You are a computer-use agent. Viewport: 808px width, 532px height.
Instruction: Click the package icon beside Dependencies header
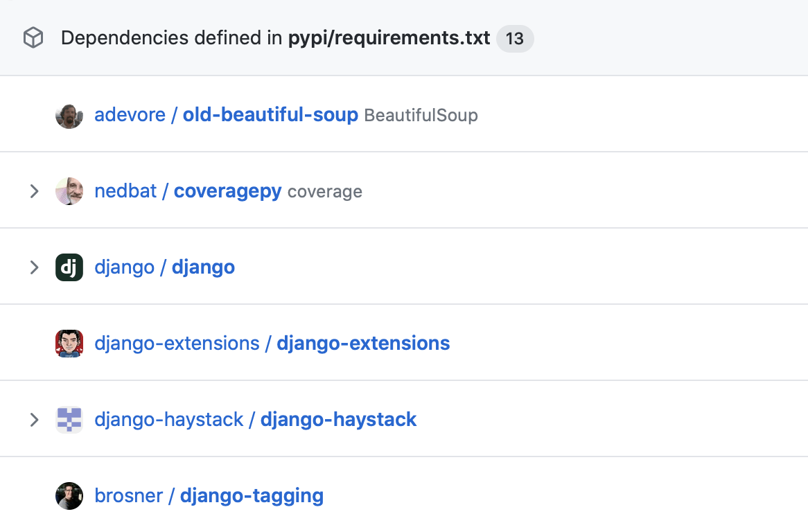33,38
